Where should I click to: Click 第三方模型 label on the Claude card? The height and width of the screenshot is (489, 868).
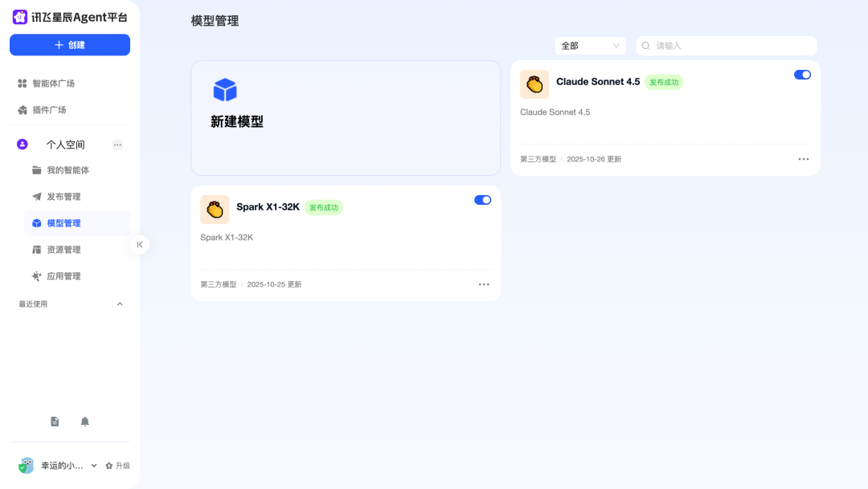[538, 159]
